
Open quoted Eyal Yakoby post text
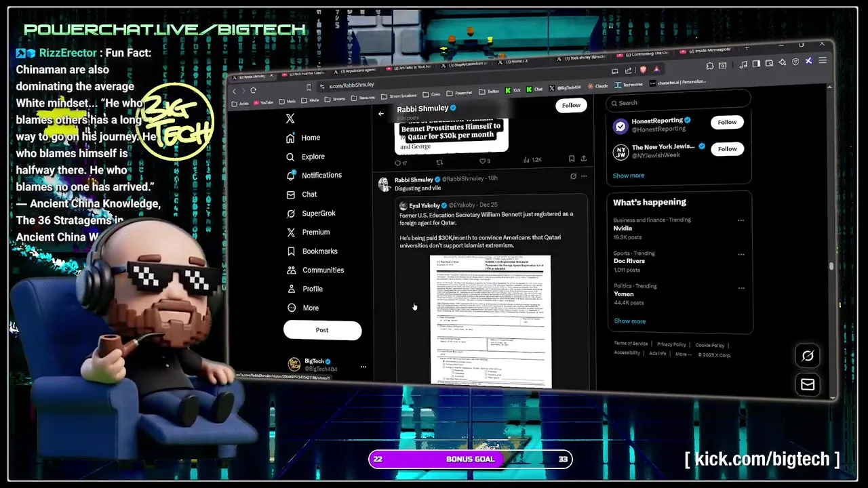coord(486,230)
